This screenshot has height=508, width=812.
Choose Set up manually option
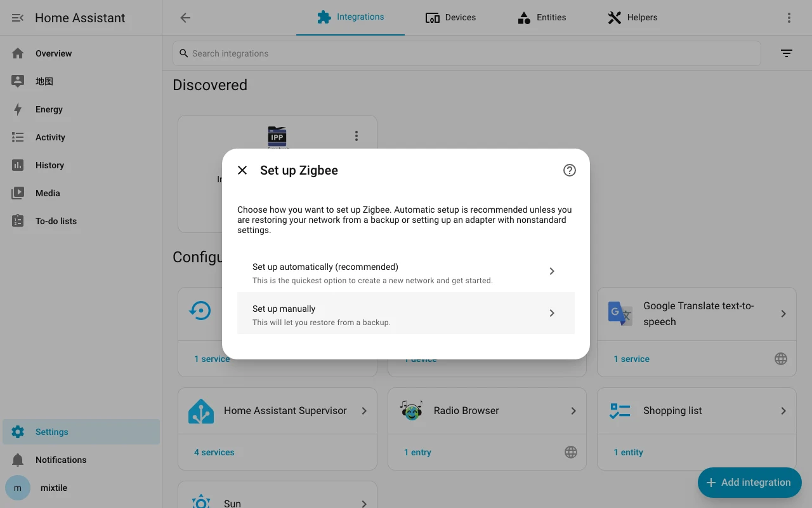[406, 313]
